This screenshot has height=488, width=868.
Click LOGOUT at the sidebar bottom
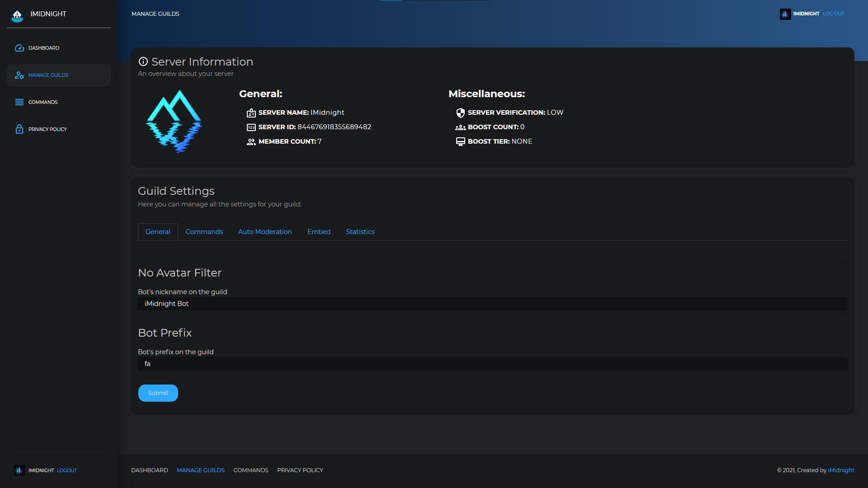pyautogui.click(x=67, y=470)
